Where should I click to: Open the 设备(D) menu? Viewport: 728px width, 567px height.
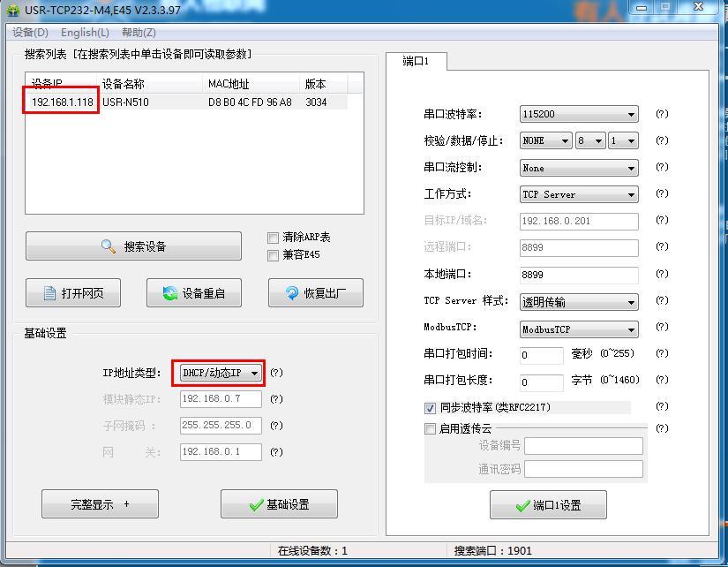31,33
